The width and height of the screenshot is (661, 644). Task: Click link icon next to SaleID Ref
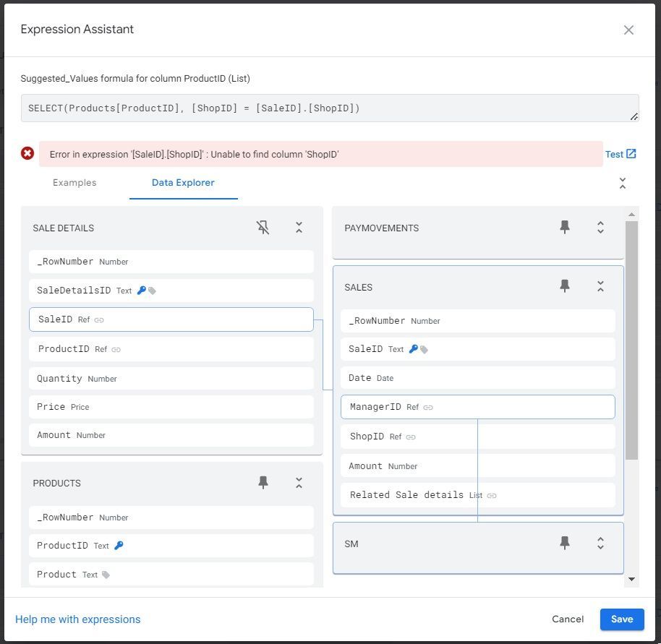click(99, 320)
